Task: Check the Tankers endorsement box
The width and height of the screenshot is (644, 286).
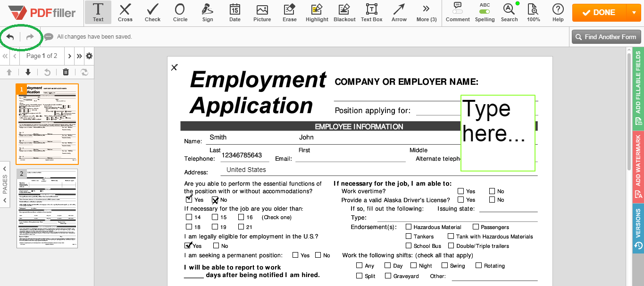Action: pos(409,236)
